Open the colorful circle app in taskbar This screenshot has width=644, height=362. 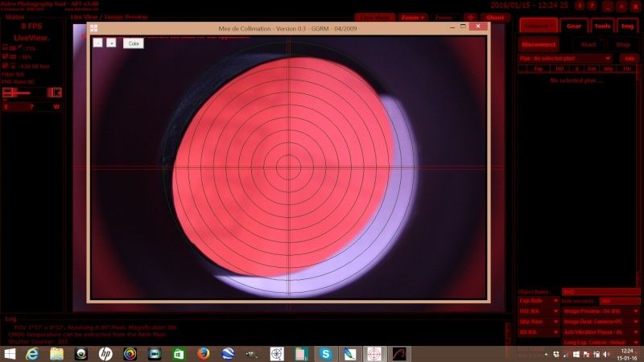(130, 354)
